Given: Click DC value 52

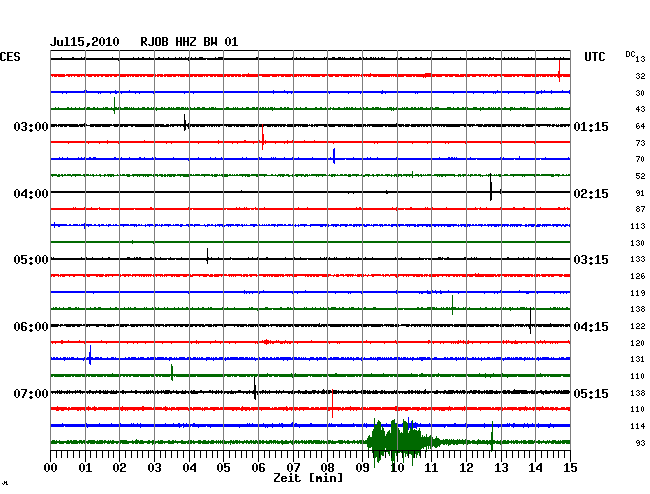Looking at the screenshot, I should (x=640, y=176).
